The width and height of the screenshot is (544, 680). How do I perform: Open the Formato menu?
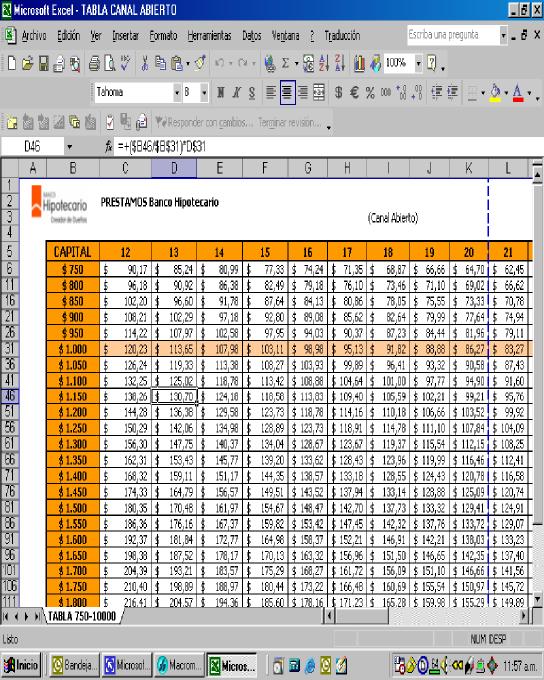pyautogui.click(x=163, y=36)
